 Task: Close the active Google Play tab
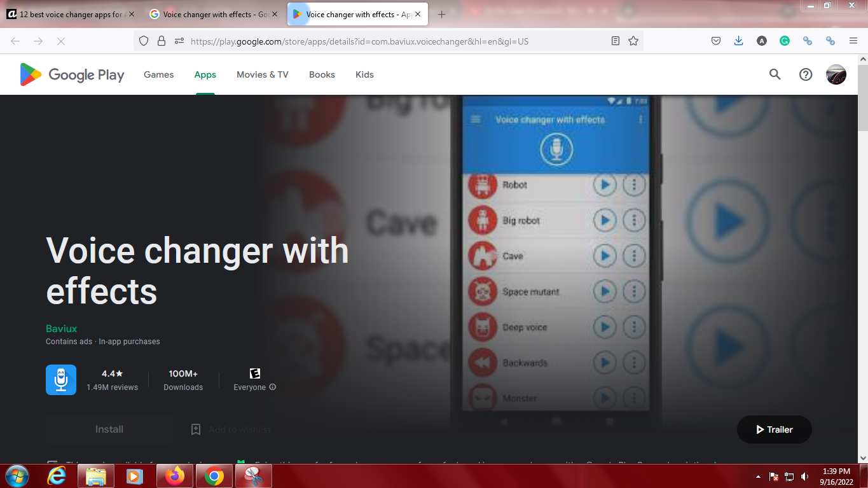[418, 14]
